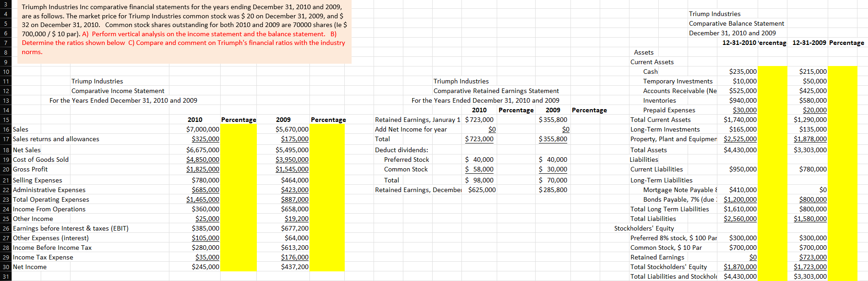868x281 pixels.
Task: Click the 'Comparative Retained Earnings Statement' title
Action: 496,91
